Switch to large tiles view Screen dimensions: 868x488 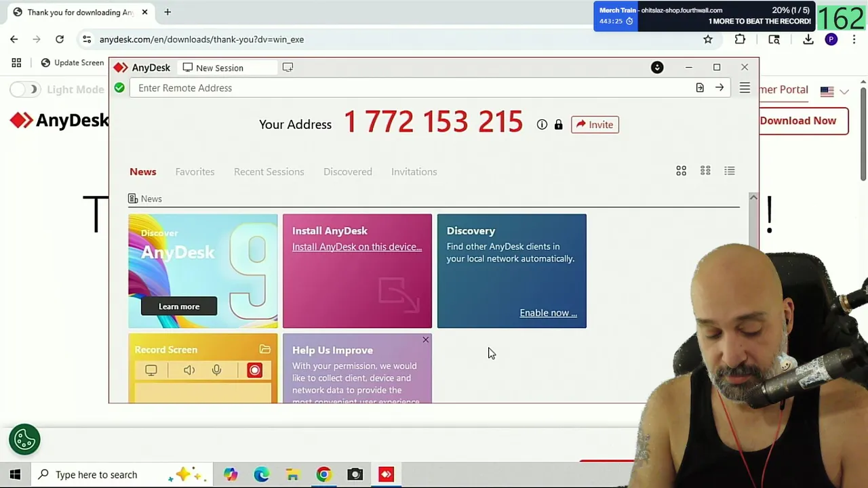click(681, 171)
